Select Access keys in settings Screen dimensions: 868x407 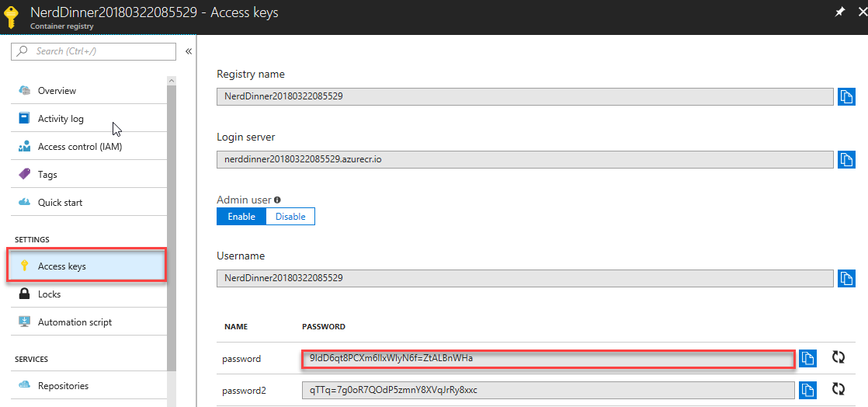click(x=86, y=266)
